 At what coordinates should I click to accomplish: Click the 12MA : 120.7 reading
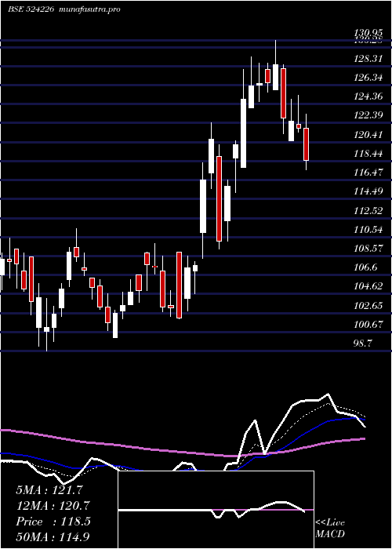(53, 506)
